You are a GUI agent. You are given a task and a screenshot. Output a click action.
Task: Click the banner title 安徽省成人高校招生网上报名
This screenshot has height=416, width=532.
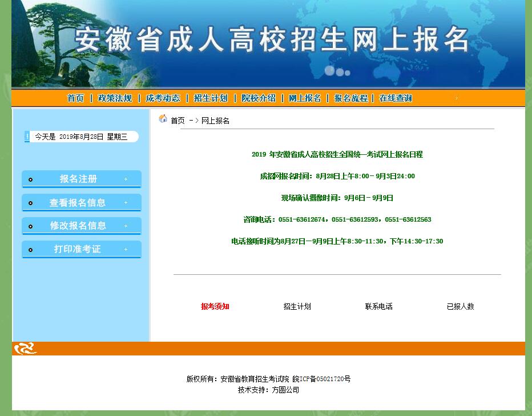(272, 40)
